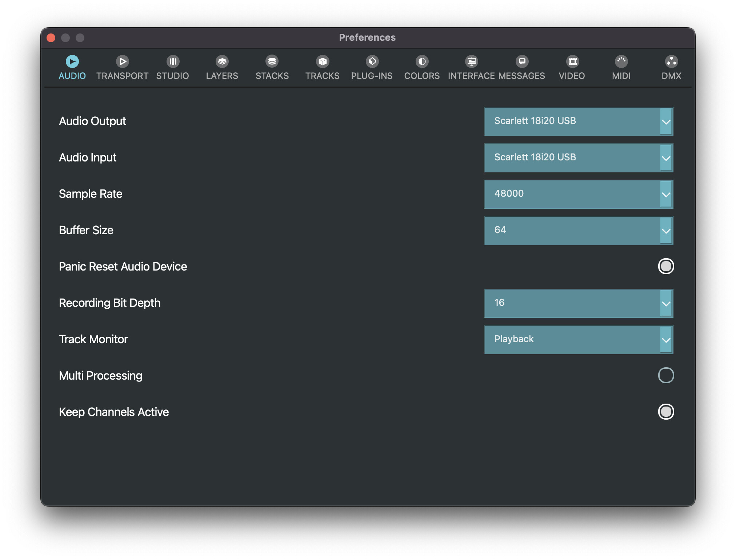The width and height of the screenshot is (736, 560).
Task: Open the Tracks cube icon
Action: pyautogui.click(x=323, y=61)
